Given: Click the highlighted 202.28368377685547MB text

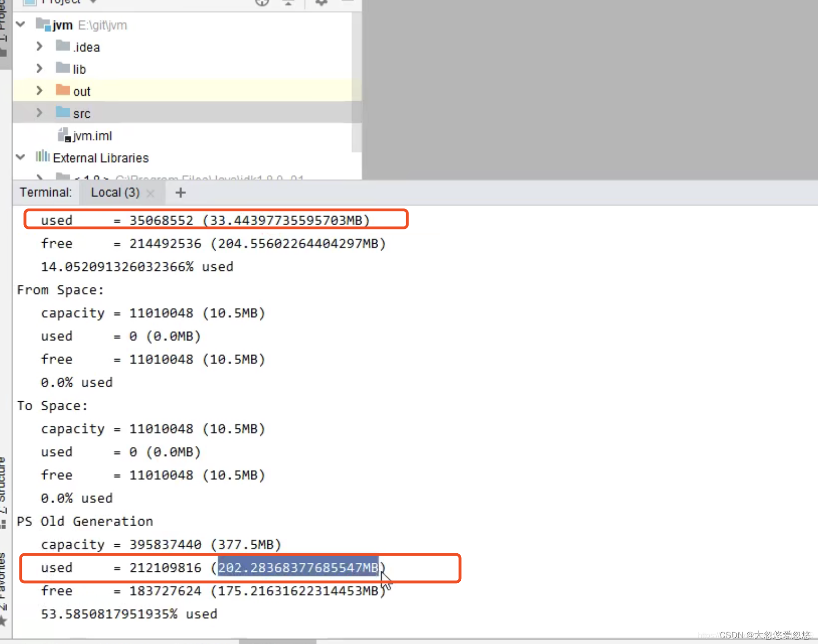Looking at the screenshot, I should pos(298,568).
